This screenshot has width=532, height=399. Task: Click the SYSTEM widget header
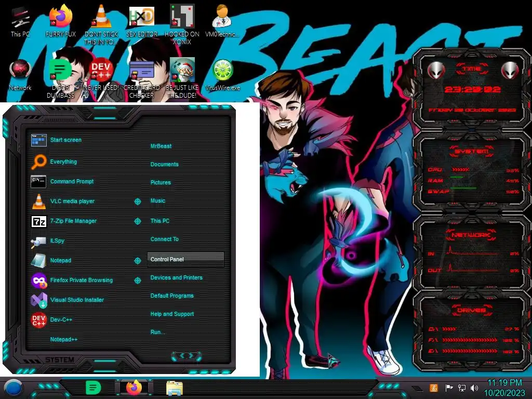(472, 151)
